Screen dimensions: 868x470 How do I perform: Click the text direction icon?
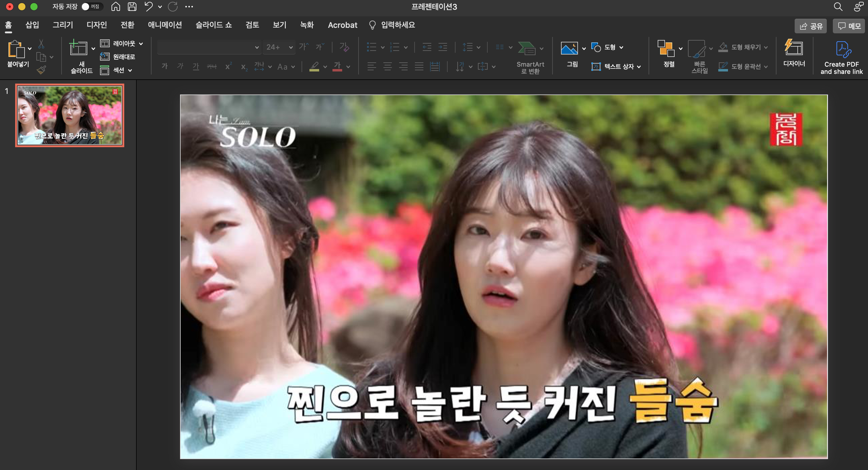(459, 66)
